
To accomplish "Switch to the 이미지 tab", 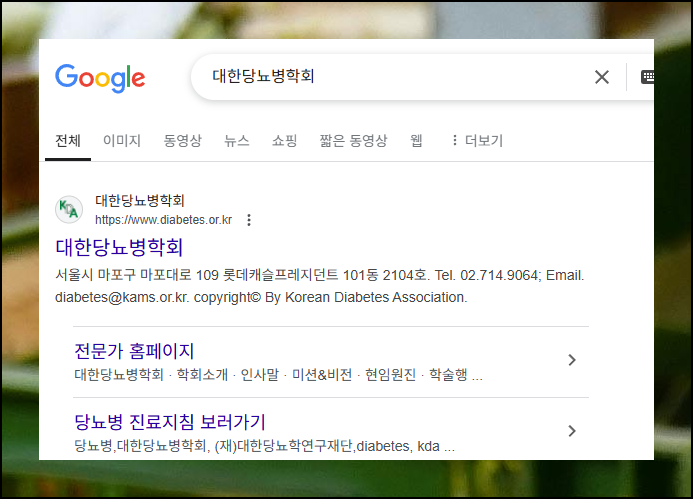I will coord(122,141).
